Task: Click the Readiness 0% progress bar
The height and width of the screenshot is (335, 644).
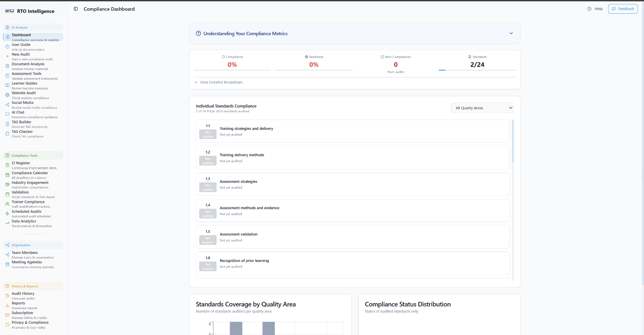Action: (314, 70)
